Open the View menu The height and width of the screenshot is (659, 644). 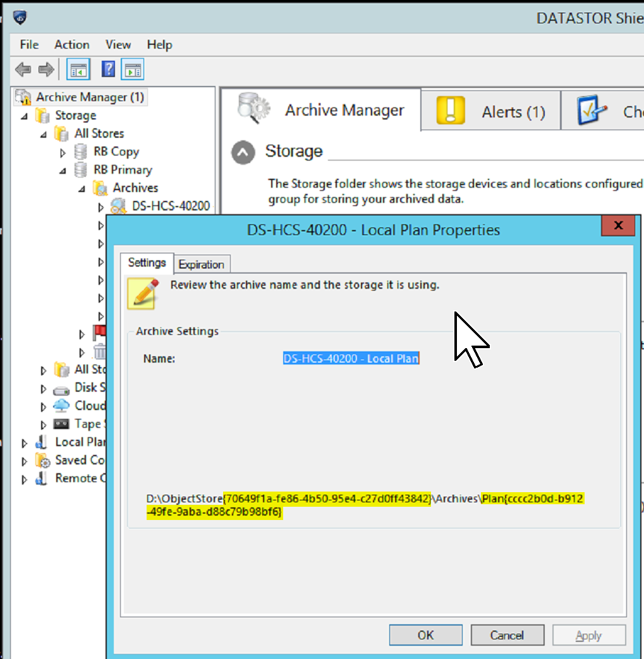coord(118,45)
